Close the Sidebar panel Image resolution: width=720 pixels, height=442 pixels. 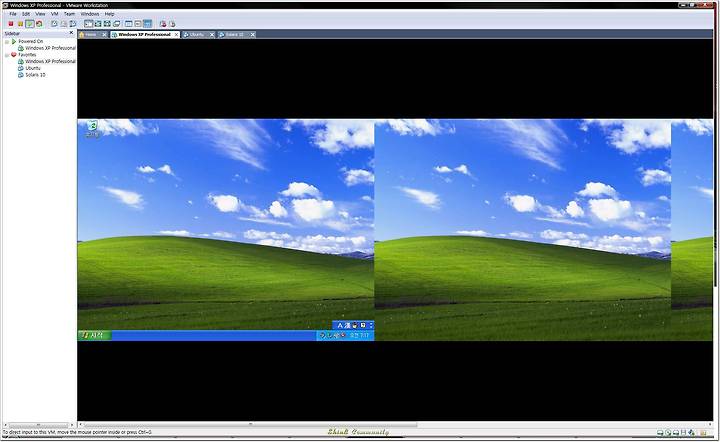tap(71, 33)
